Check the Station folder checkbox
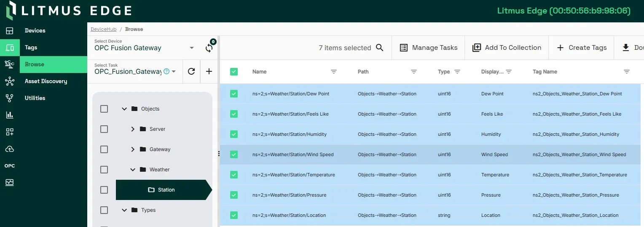The image size is (644, 227). click(104, 190)
